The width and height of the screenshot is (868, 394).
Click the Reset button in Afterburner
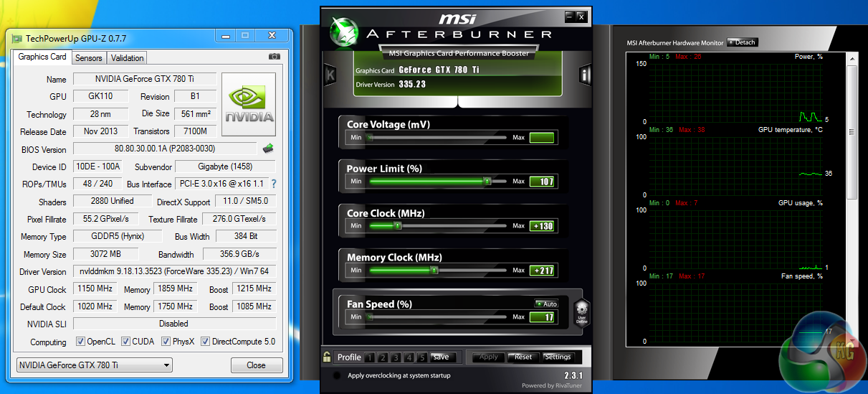(523, 357)
